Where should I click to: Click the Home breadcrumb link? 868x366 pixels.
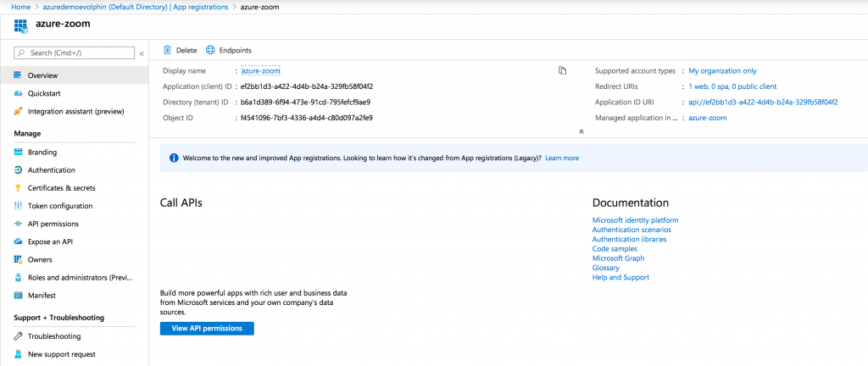point(20,7)
